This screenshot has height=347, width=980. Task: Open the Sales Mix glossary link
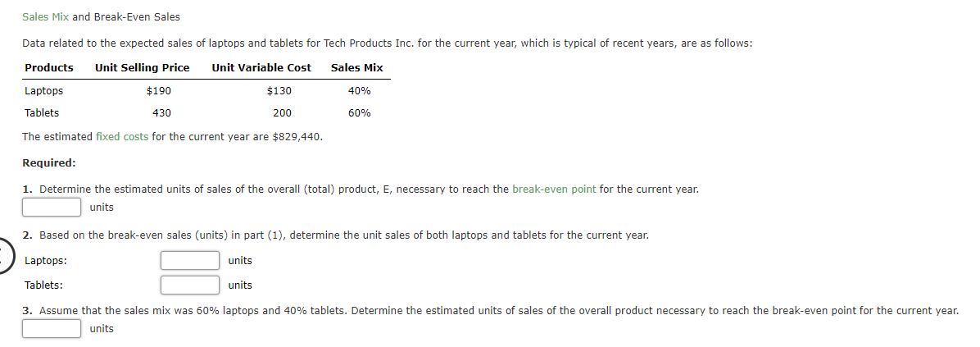46,17
